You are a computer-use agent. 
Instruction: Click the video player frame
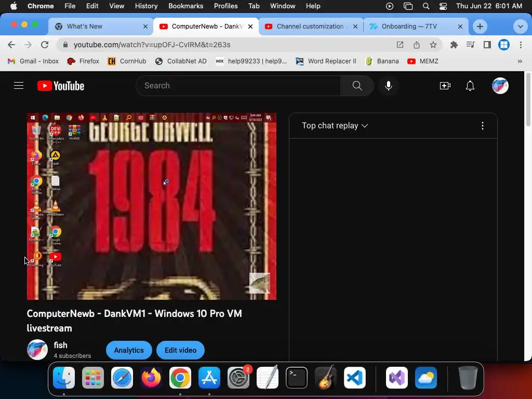pos(152,206)
